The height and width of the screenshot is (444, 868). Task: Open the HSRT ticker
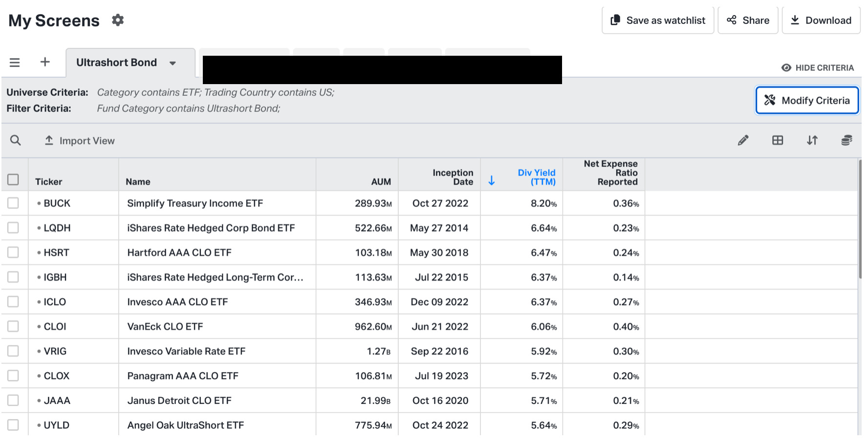(56, 252)
